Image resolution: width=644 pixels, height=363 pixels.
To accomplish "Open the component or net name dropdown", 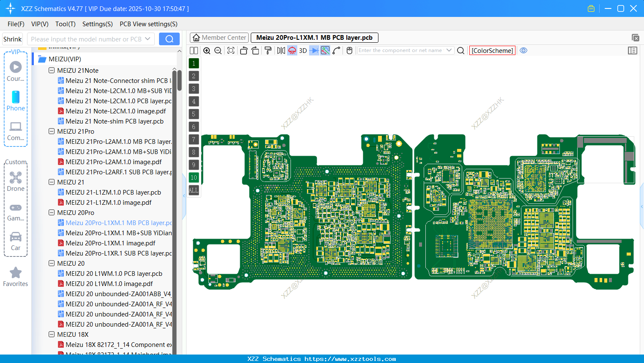I will pos(450,50).
